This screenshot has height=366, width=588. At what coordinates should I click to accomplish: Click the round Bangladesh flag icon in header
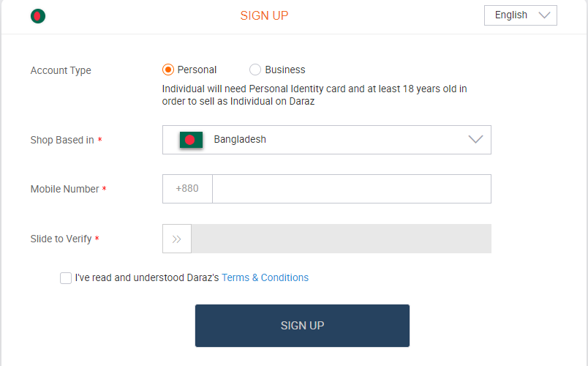38,16
